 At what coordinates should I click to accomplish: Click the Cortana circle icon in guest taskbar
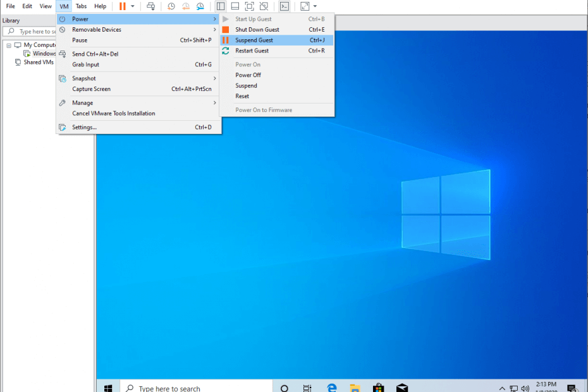coord(285,389)
